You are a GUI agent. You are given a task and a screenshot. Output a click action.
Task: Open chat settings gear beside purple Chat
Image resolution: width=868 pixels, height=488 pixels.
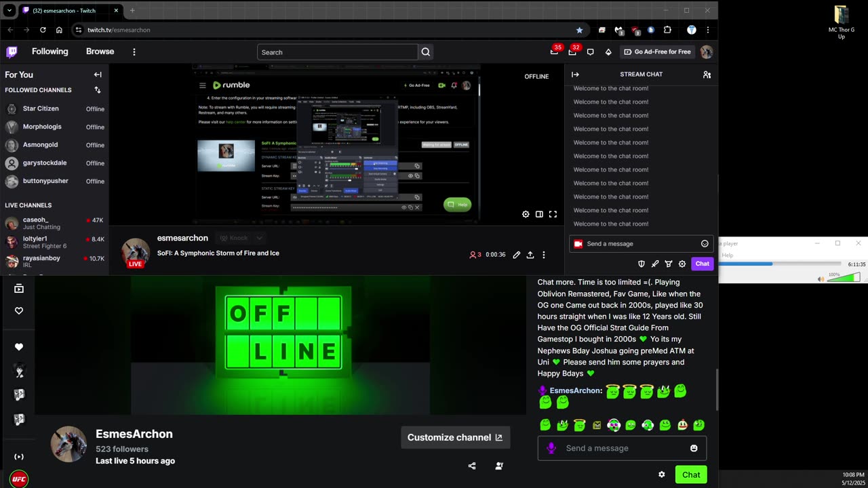coord(682,264)
